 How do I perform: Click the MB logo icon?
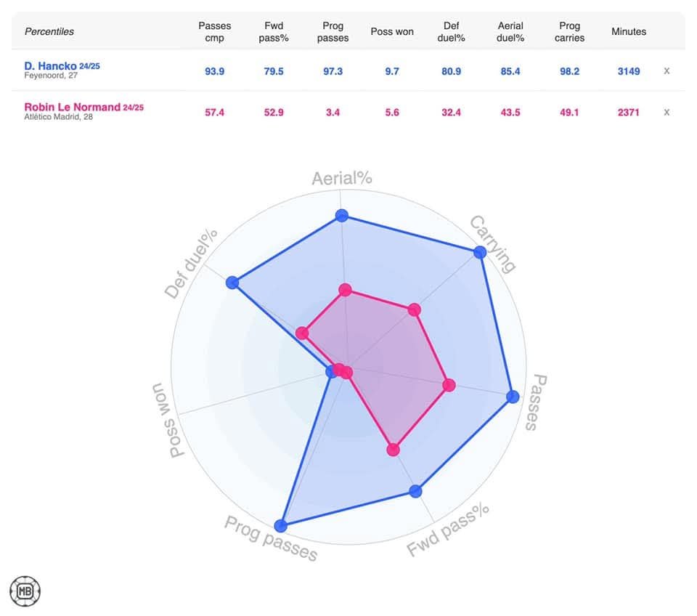(x=25, y=591)
